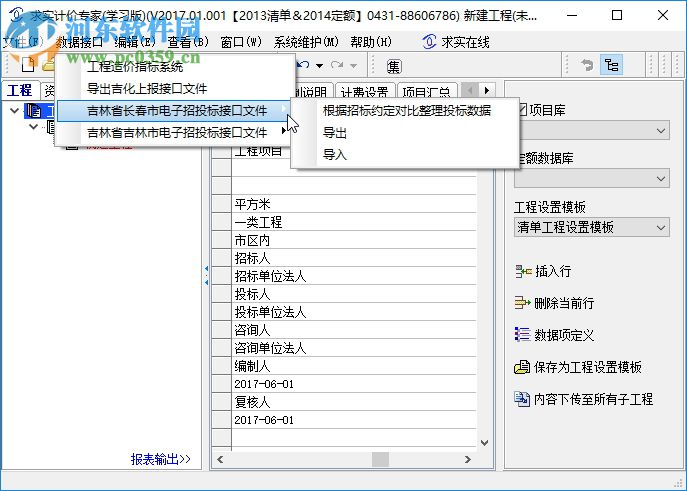Open the 查看(B) menu
Screen dimensions: 687x491
click(x=188, y=42)
